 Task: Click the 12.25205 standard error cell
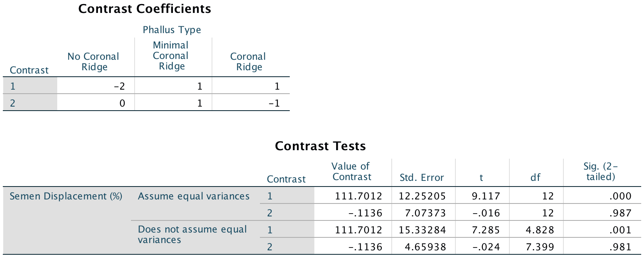(422, 196)
